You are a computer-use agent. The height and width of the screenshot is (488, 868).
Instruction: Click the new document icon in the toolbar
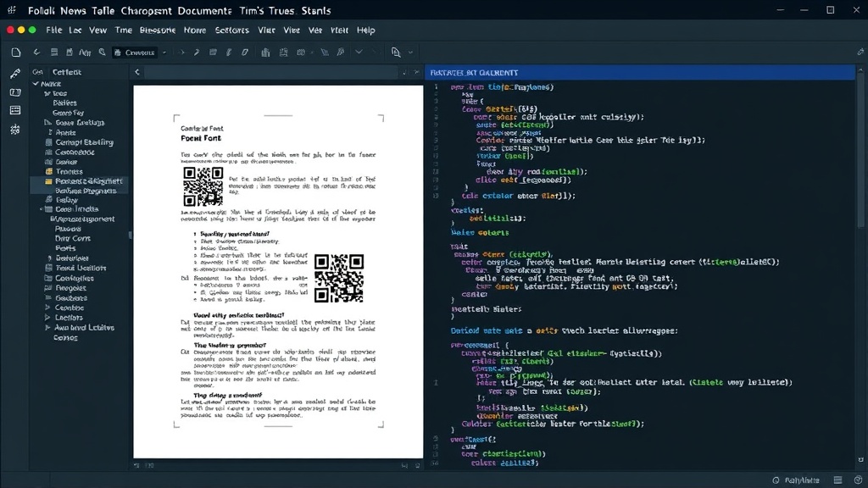[16, 53]
